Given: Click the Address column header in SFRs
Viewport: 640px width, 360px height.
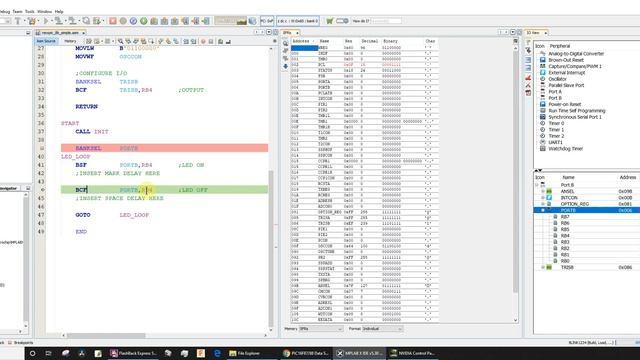Looking at the screenshot, I should click(303, 41).
